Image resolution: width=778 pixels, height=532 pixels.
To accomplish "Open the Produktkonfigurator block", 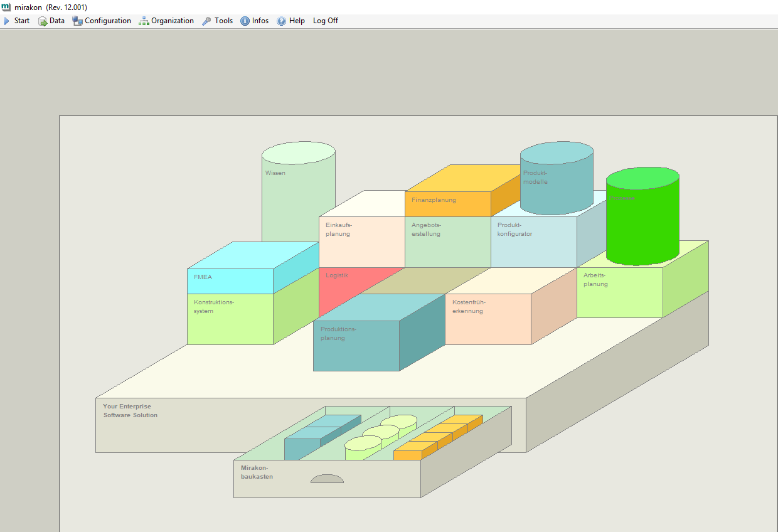I will click(x=533, y=242).
